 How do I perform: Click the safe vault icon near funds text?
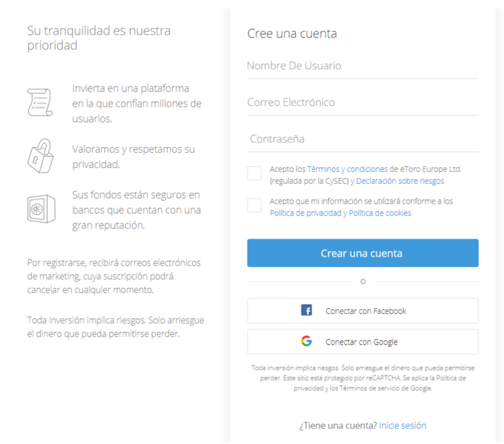[x=41, y=207]
